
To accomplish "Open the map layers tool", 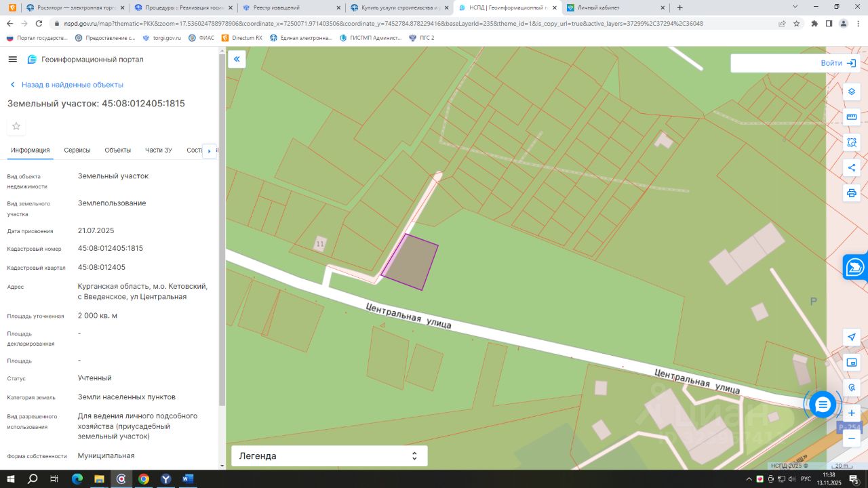I will click(852, 92).
